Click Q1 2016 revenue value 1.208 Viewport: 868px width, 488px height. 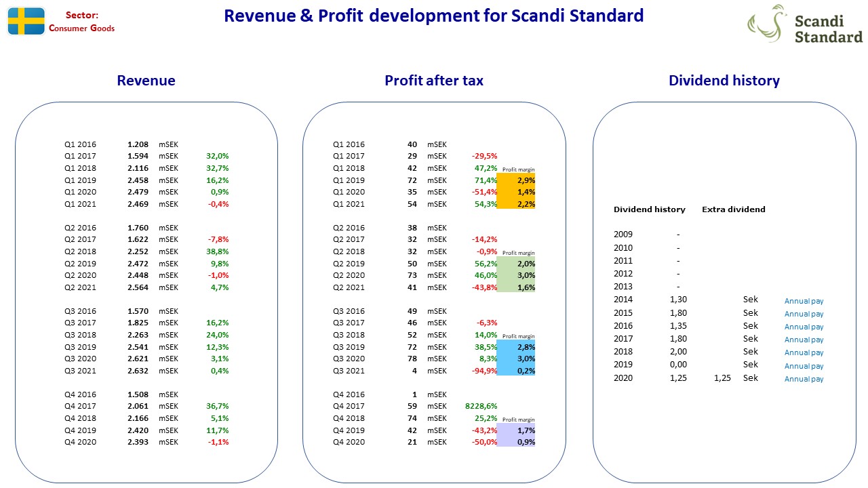[x=138, y=144]
